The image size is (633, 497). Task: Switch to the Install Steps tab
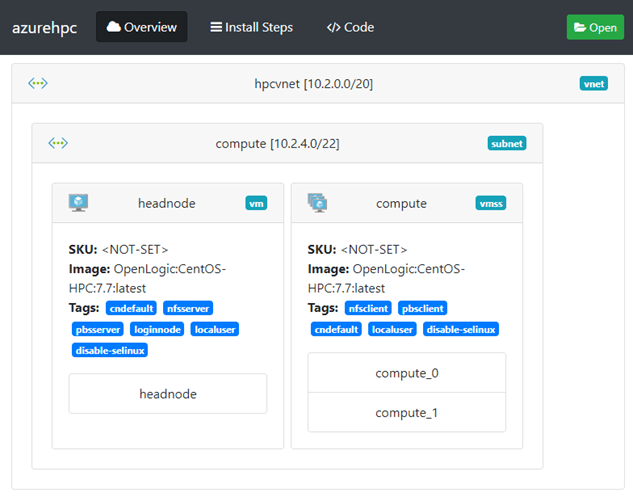[x=251, y=27]
